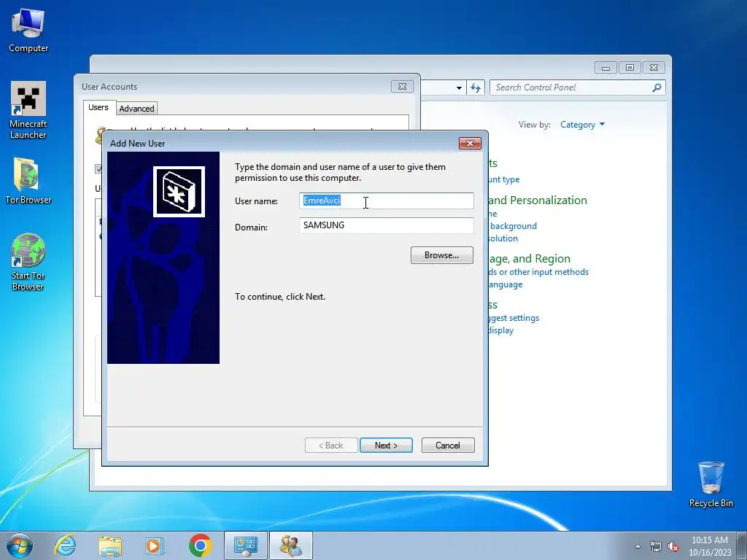
Task: Open the 'or other input methods' link
Action: click(538, 272)
